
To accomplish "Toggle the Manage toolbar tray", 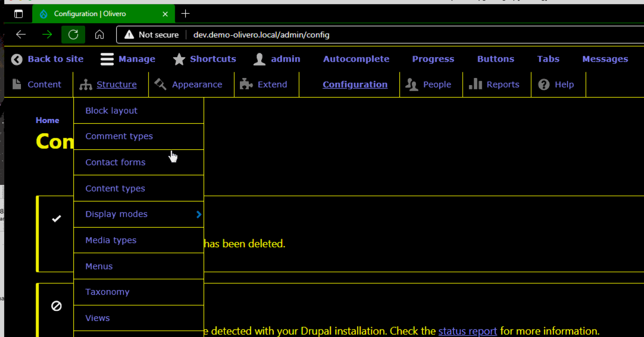I will point(137,59).
